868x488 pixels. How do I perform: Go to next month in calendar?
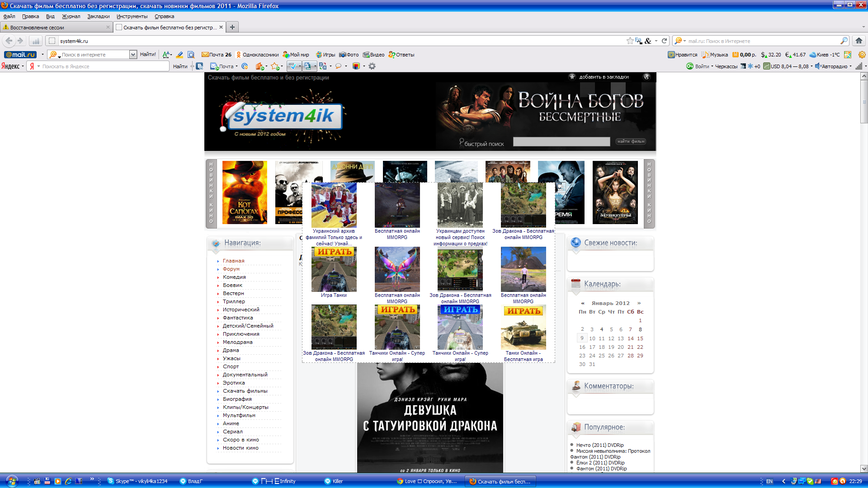click(x=639, y=303)
